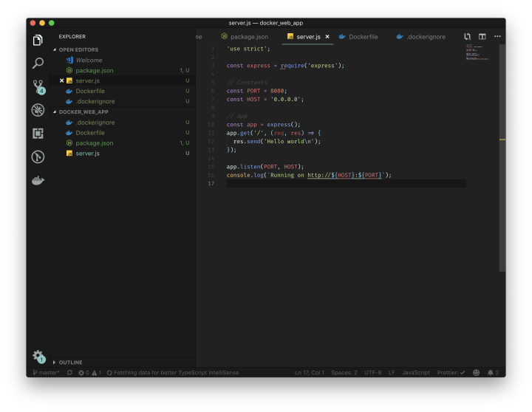Open the Debug view icon

(38, 110)
